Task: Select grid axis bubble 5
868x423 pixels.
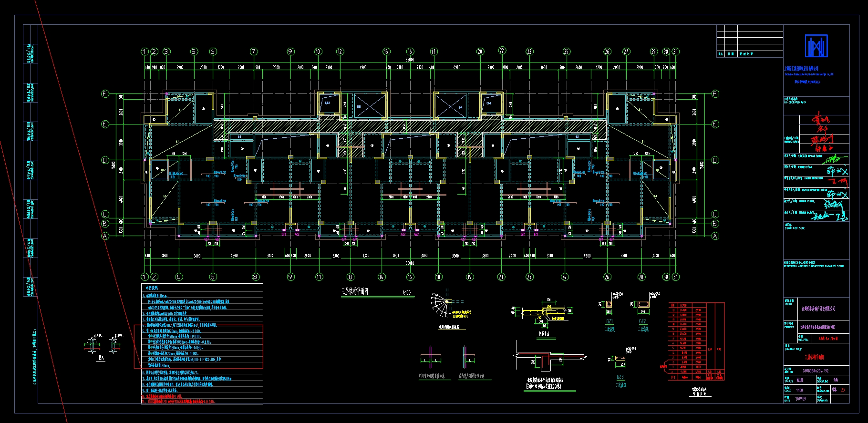Action: [x=194, y=52]
